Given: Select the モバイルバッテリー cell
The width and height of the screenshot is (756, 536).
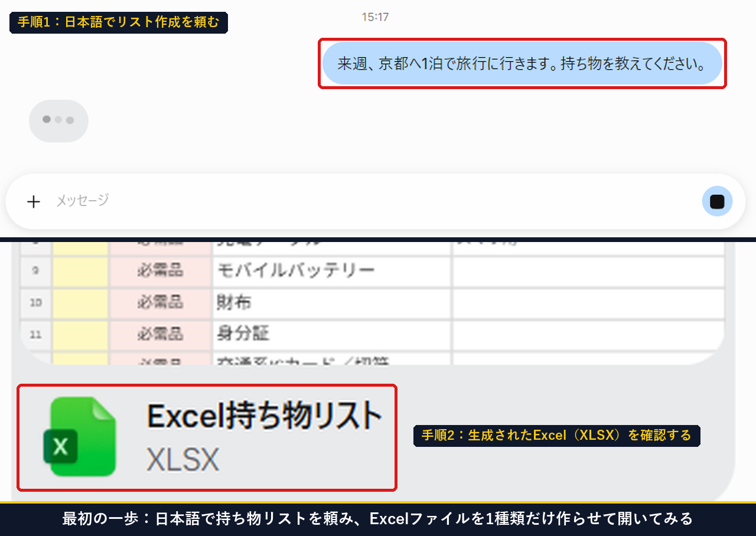Looking at the screenshot, I should [x=332, y=272].
